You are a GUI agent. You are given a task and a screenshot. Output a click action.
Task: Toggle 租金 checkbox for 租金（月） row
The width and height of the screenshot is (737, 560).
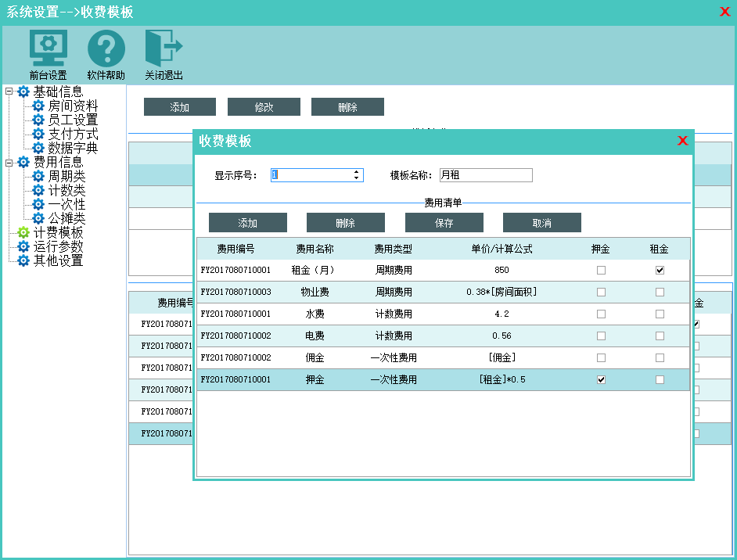[x=660, y=271]
